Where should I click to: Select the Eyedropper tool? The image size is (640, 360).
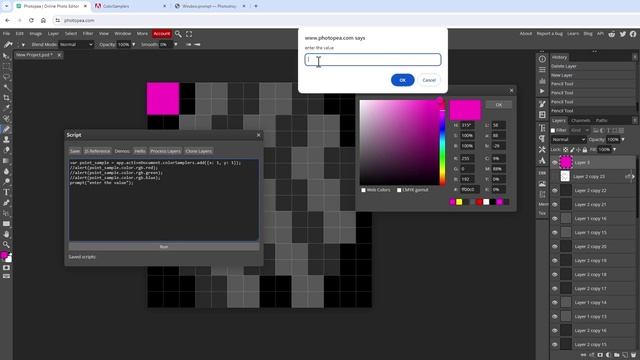[6, 108]
